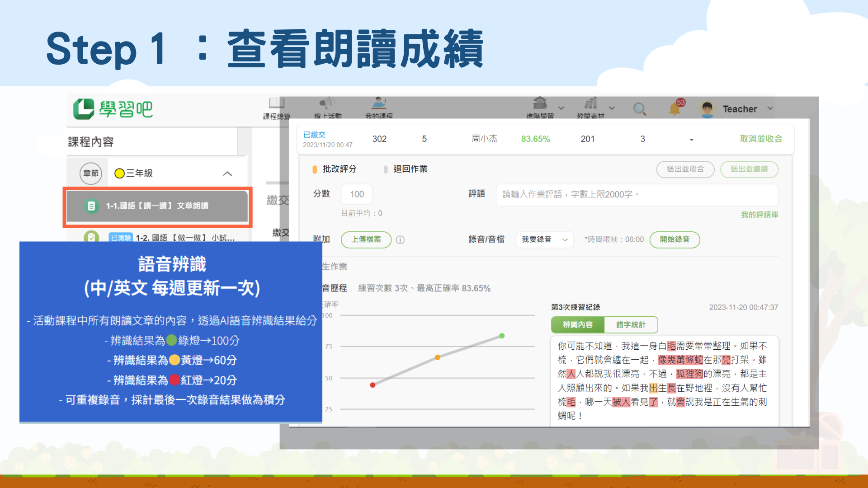The width and height of the screenshot is (868, 488).
Task: Expand 進階學習 dropdown arrow
Action: tap(561, 108)
